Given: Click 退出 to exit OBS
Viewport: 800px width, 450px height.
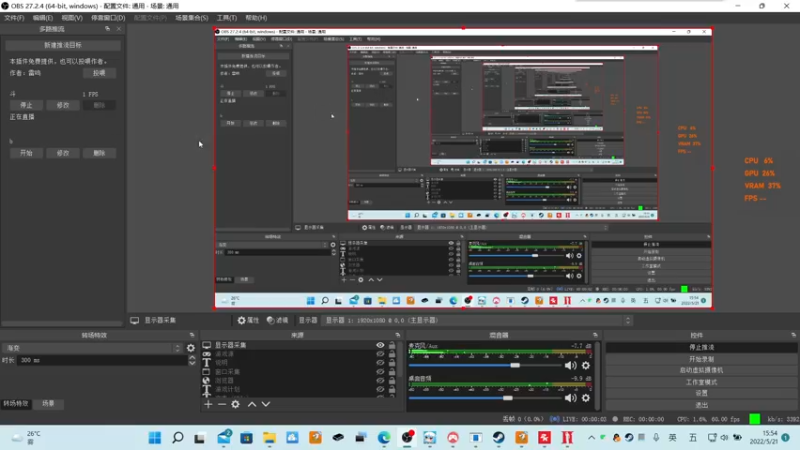Looking at the screenshot, I should [x=702, y=405].
